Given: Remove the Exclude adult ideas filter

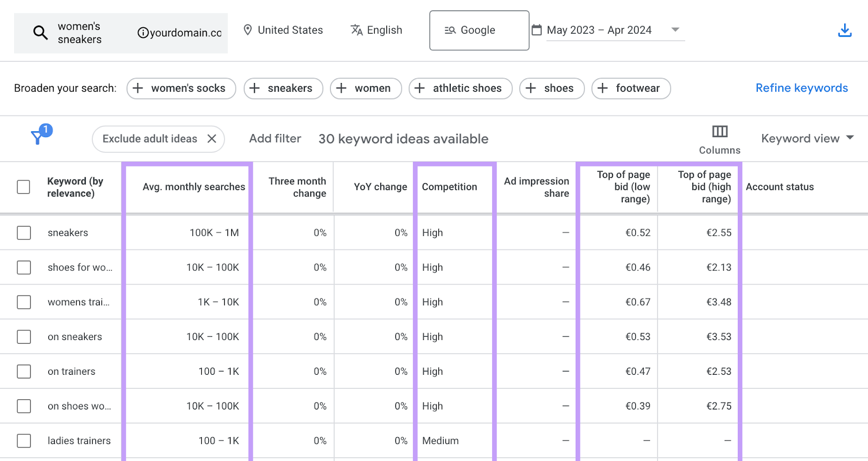Looking at the screenshot, I should pos(212,139).
